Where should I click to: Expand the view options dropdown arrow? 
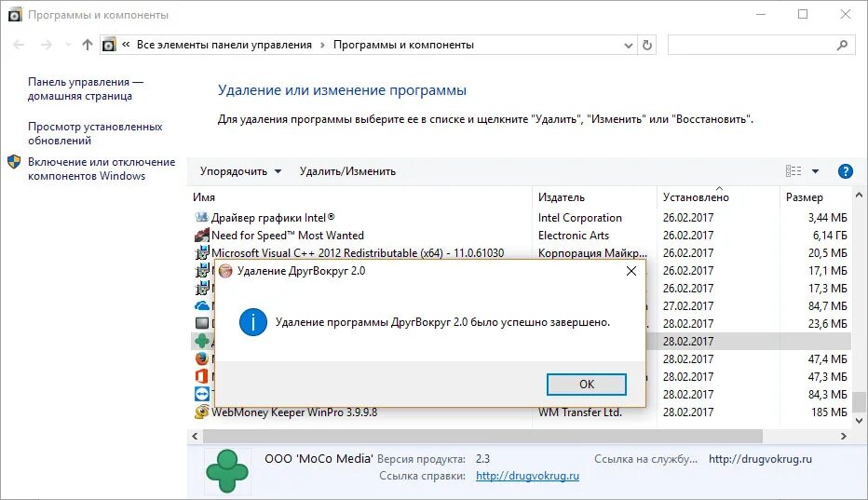(x=816, y=171)
